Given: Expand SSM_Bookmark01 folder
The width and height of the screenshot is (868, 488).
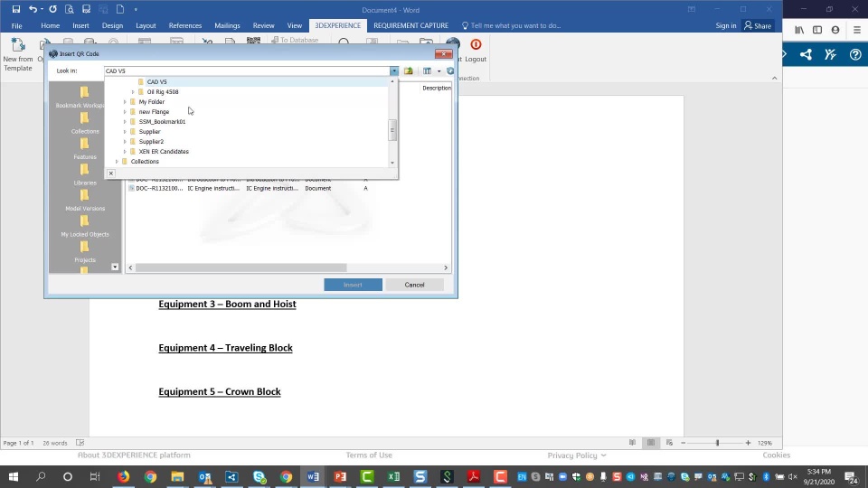Looking at the screenshot, I should (x=125, y=122).
